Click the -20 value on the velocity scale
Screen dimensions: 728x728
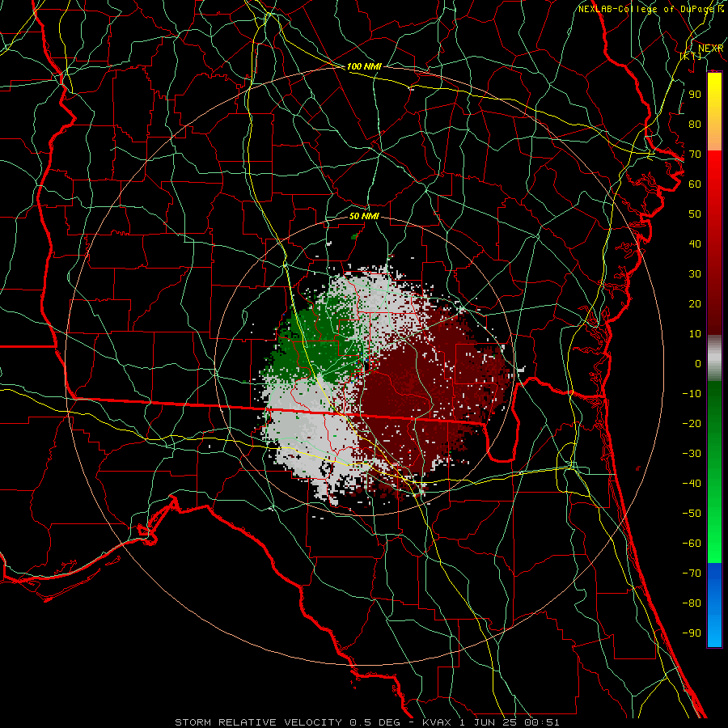tap(692, 424)
